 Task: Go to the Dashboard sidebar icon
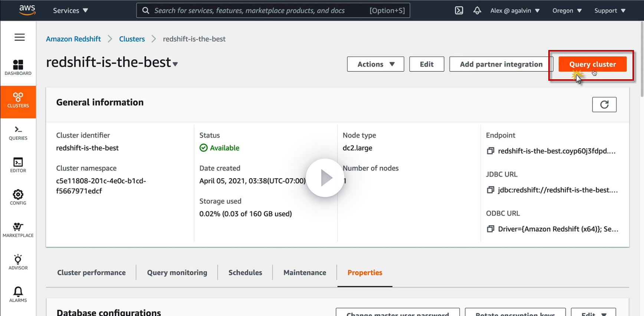click(18, 67)
